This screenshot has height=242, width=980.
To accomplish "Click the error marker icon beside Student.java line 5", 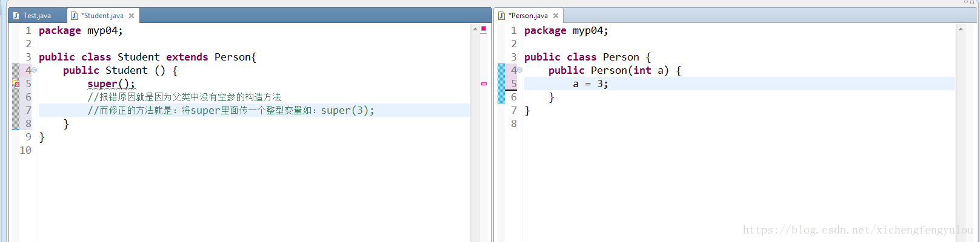I will click(16, 84).
